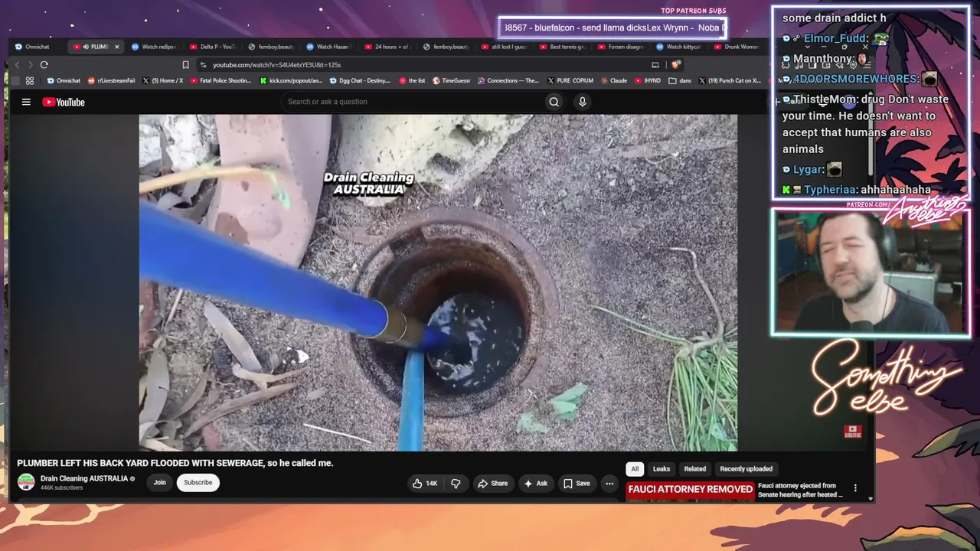Image resolution: width=980 pixels, height=551 pixels.
Task: Reload the page with the refresh icon
Action: click(x=44, y=65)
